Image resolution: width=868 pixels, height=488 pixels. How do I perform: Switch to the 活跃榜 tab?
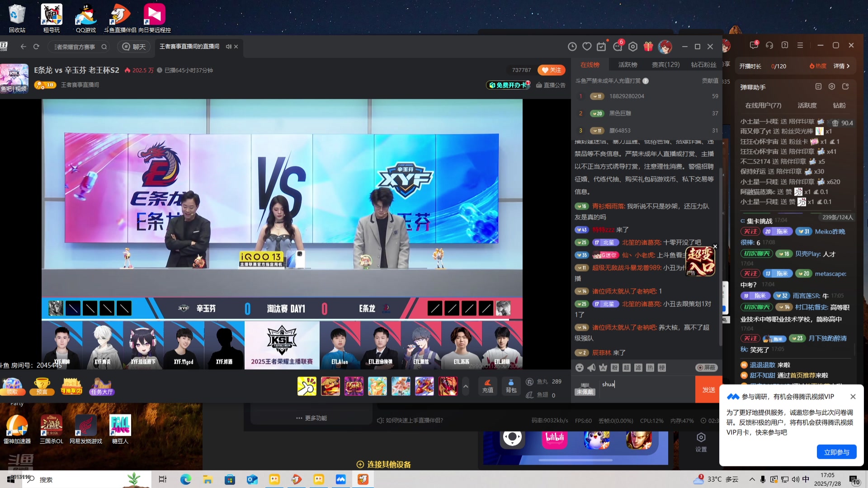[x=628, y=65]
